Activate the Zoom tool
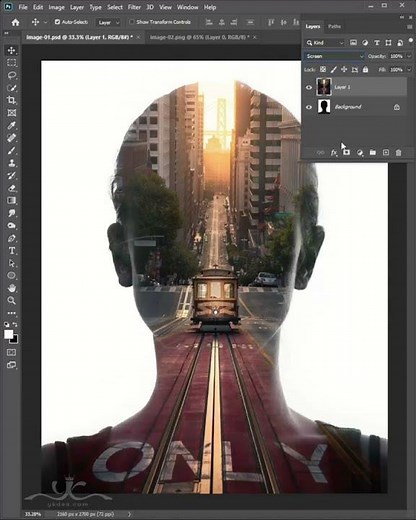Image resolution: width=416 pixels, height=520 pixels. [12, 301]
